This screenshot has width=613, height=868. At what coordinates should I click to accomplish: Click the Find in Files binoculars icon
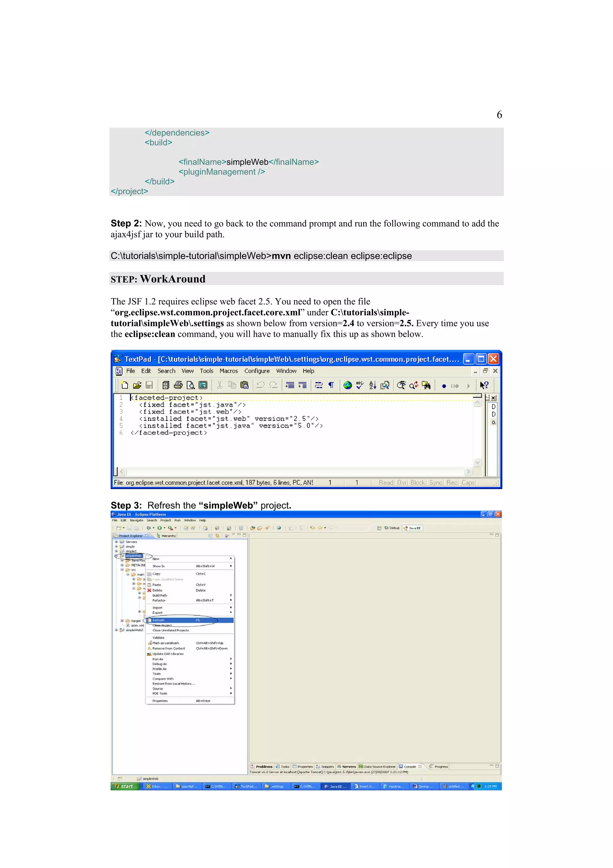pyautogui.click(x=427, y=385)
